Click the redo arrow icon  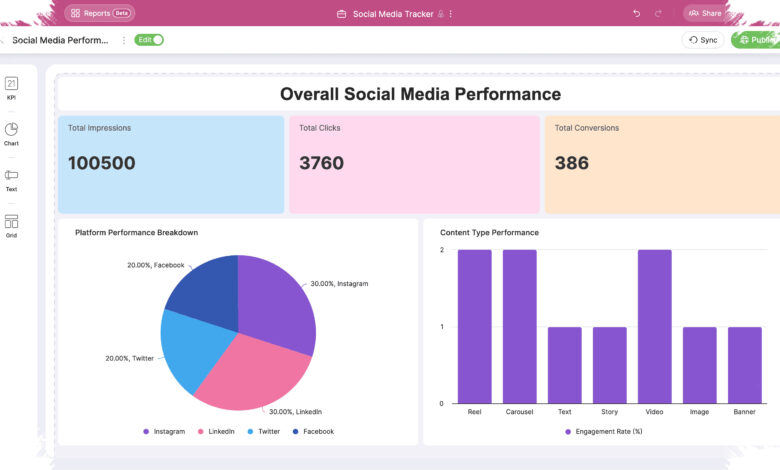coord(658,13)
